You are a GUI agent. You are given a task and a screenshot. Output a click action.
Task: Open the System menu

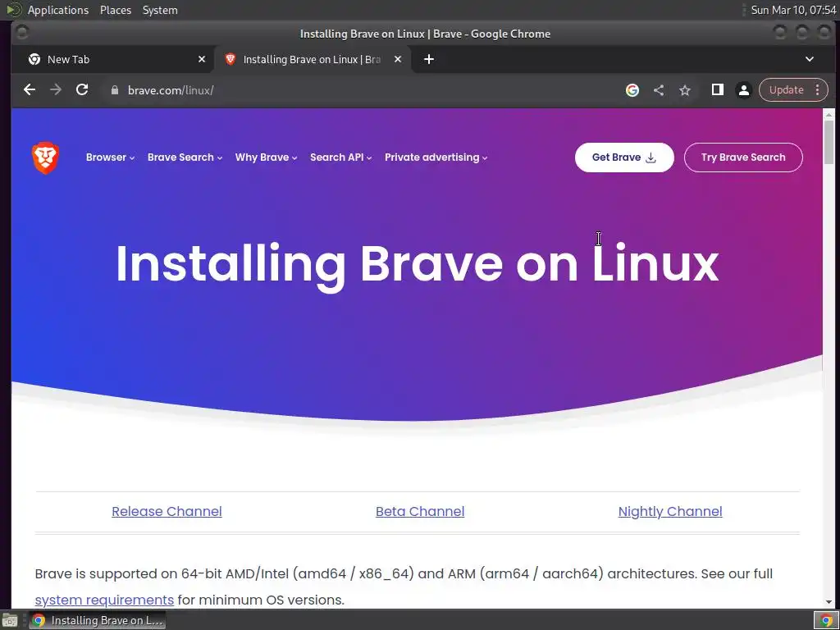(x=160, y=10)
